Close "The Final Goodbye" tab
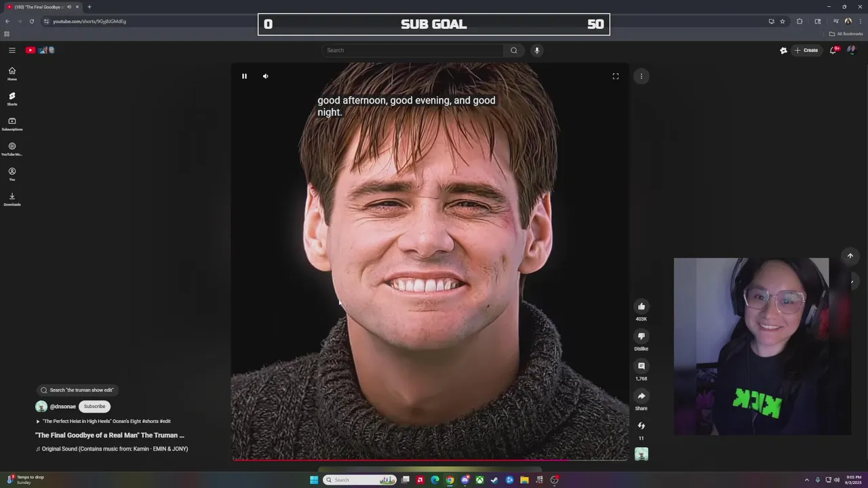This screenshot has height=488, width=868. 77,7
